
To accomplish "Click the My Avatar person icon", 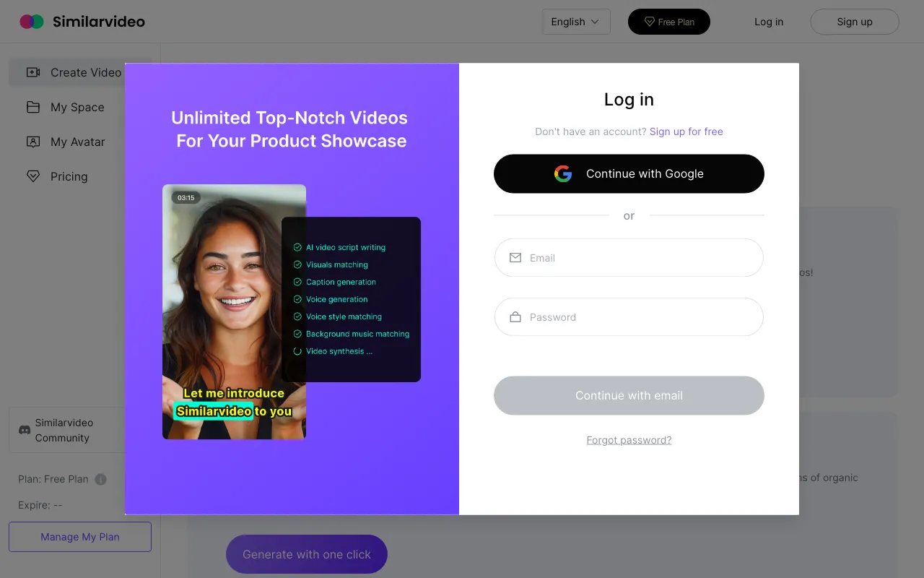I will (x=33, y=142).
